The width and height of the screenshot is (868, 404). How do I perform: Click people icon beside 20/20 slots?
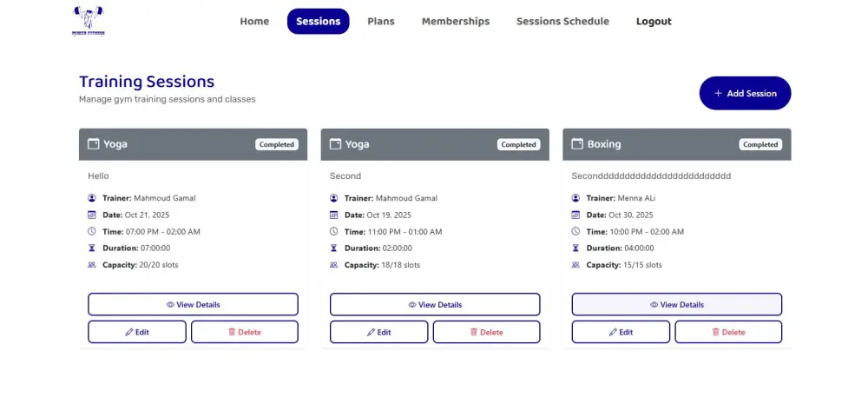click(x=92, y=265)
